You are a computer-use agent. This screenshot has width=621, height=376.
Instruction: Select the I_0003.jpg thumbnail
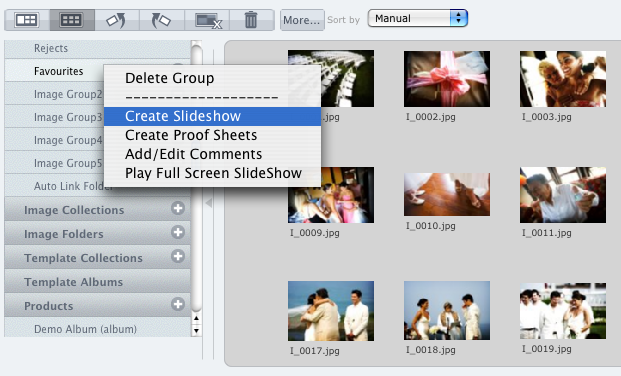563,79
